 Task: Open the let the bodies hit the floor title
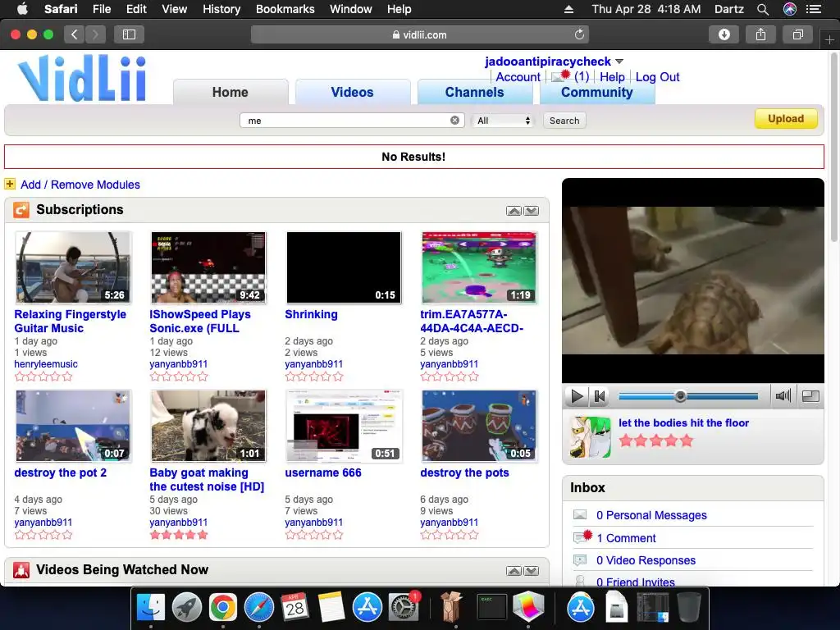tap(683, 422)
